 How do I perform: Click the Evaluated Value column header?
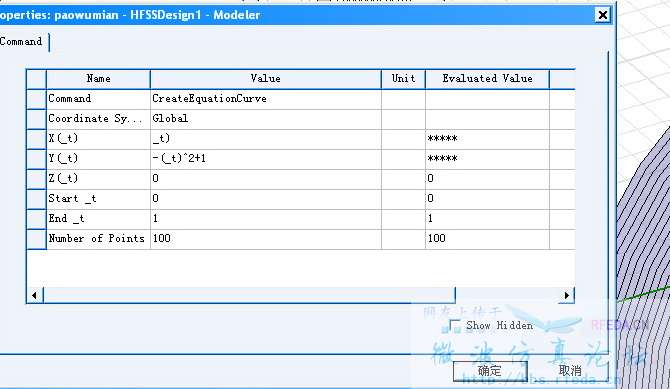(488, 79)
